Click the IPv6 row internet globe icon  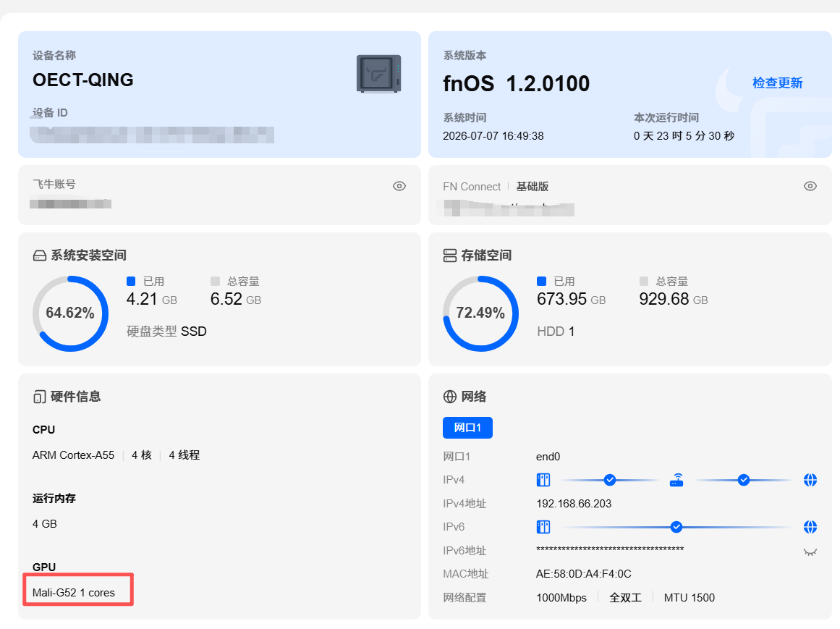click(810, 527)
